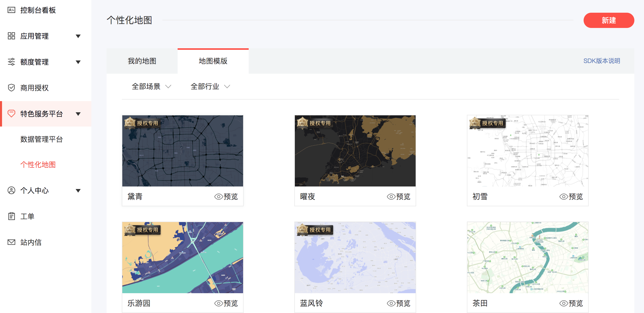
Task: Go to 数据管理平台 submenu item
Action: point(41,139)
